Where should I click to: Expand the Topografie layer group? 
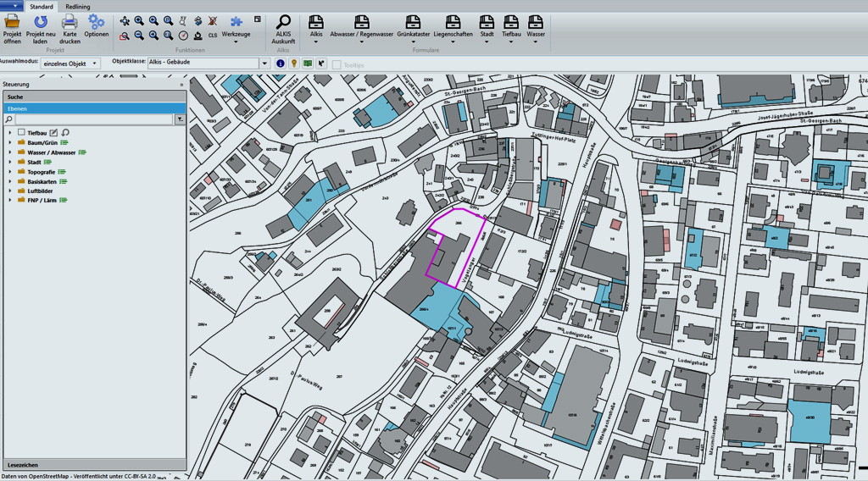10,172
